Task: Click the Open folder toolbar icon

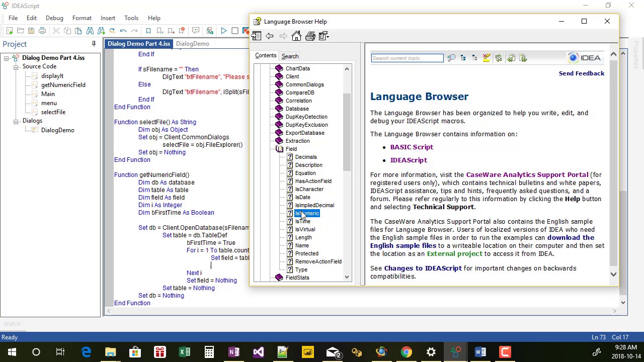Action: pos(21,31)
